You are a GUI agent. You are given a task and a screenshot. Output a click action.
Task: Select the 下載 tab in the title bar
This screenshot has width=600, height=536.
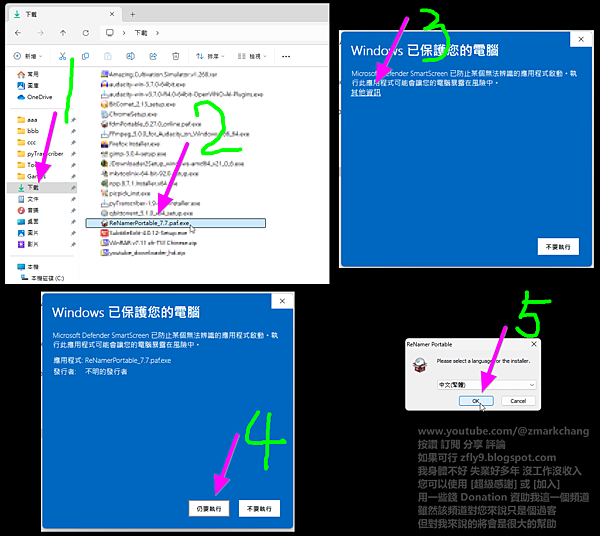pyautogui.click(x=64, y=14)
